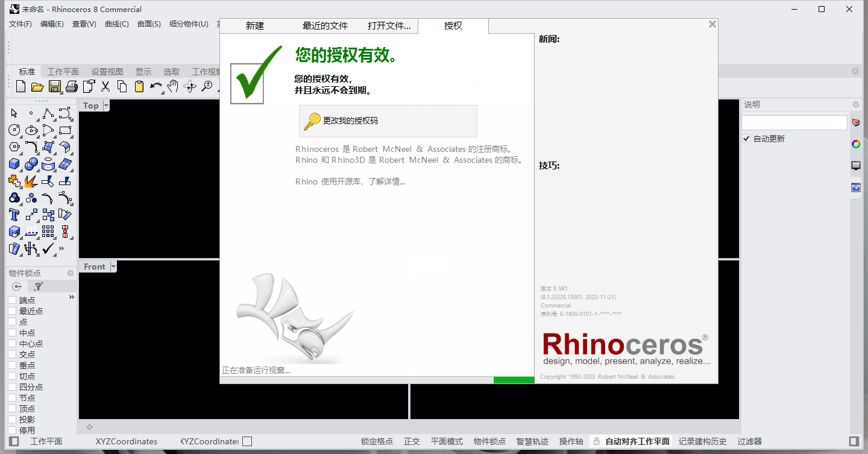Open the Front viewport dropdown arrow
The width and height of the screenshot is (868, 454).
[x=113, y=266]
